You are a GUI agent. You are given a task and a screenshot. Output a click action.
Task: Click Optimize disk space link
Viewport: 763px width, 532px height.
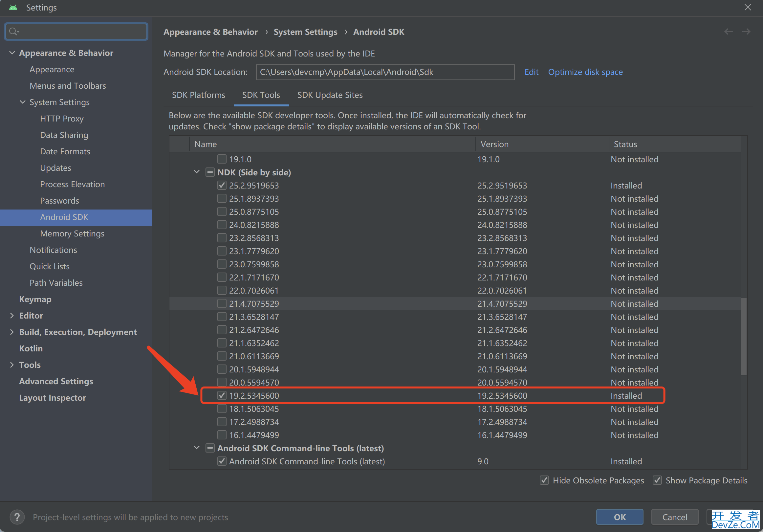(585, 72)
